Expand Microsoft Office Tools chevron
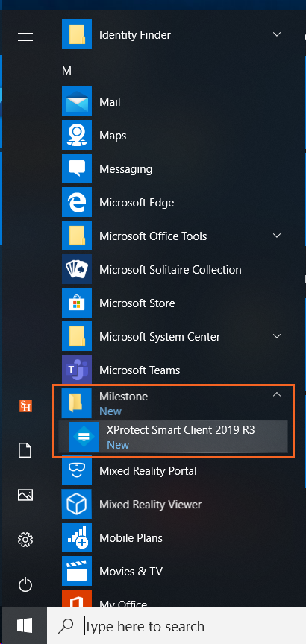Image resolution: width=306 pixels, height=644 pixels. pos(277,236)
